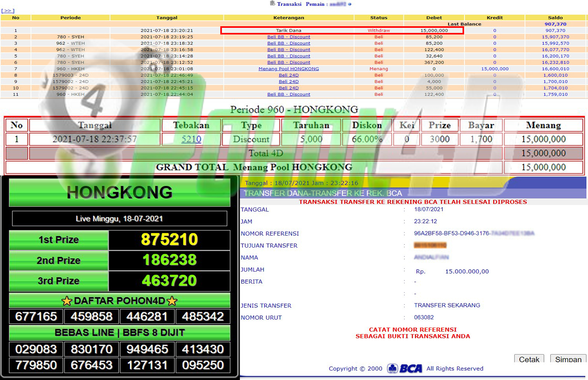Open Beli BB - Discount at 23:14:28
The image size is (588, 380).
coord(289,56)
